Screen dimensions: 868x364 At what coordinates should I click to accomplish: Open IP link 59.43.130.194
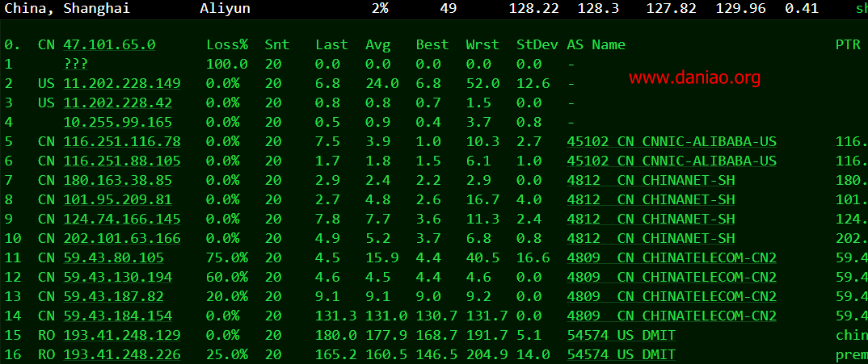click(118, 277)
